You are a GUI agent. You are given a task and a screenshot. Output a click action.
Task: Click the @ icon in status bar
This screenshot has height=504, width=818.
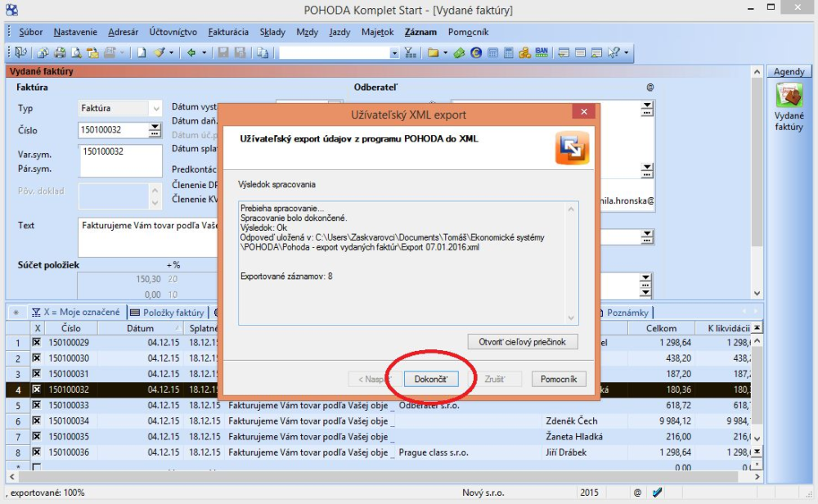tap(637, 493)
